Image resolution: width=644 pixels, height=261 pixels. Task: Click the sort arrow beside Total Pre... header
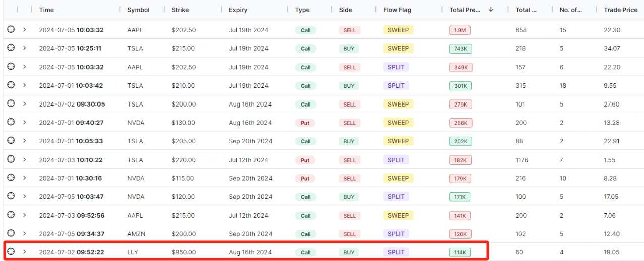(x=491, y=10)
